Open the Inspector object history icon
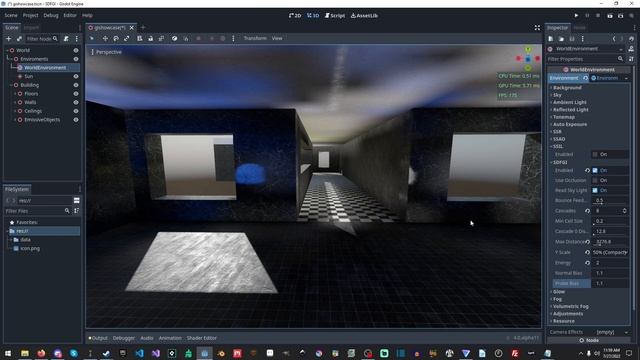Screen dimensions: 640x360 (x=631, y=39)
